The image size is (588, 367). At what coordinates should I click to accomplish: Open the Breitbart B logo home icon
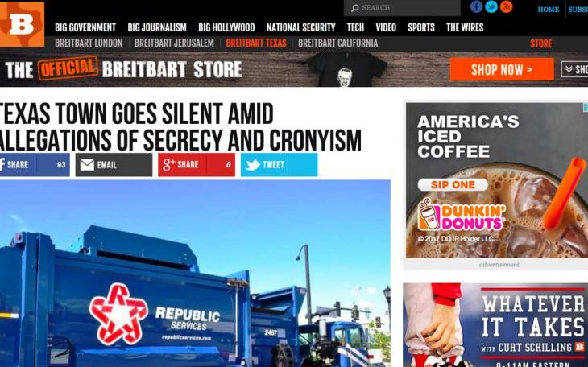click(22, 24)
